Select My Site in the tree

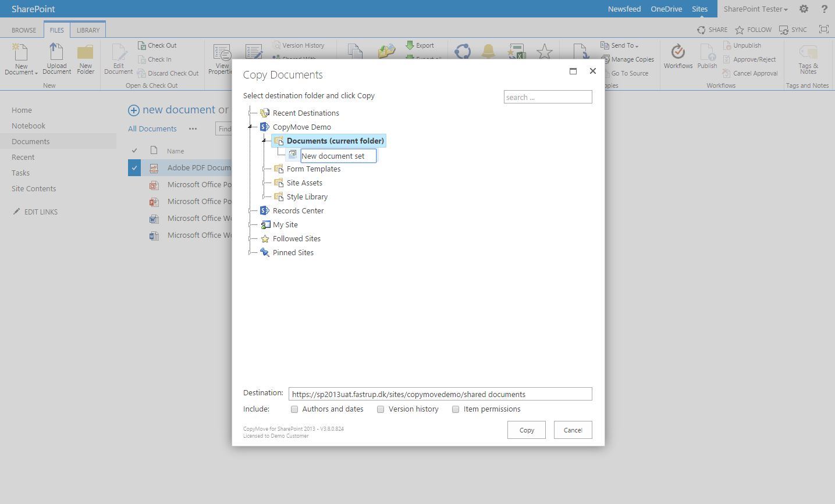[x=285, y=225]
